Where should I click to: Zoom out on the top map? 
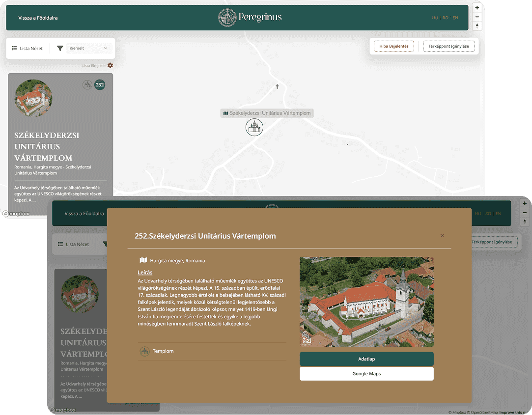pos(477,17)
